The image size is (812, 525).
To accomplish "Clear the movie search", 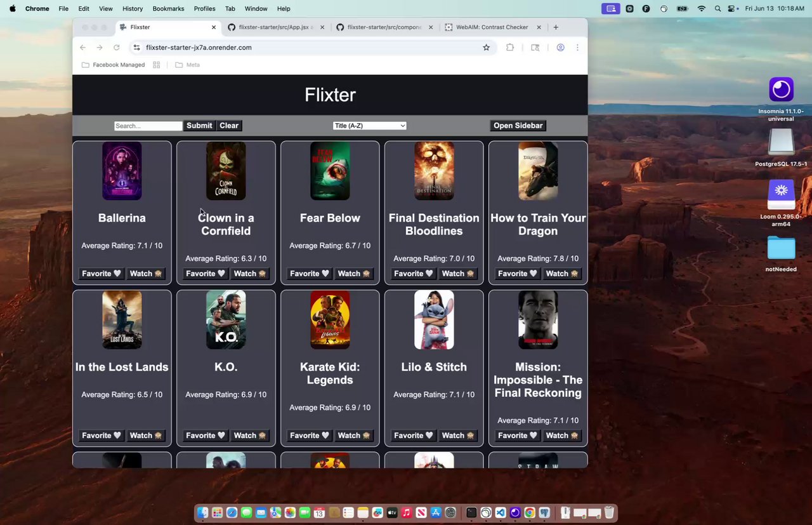I will 229,126.
